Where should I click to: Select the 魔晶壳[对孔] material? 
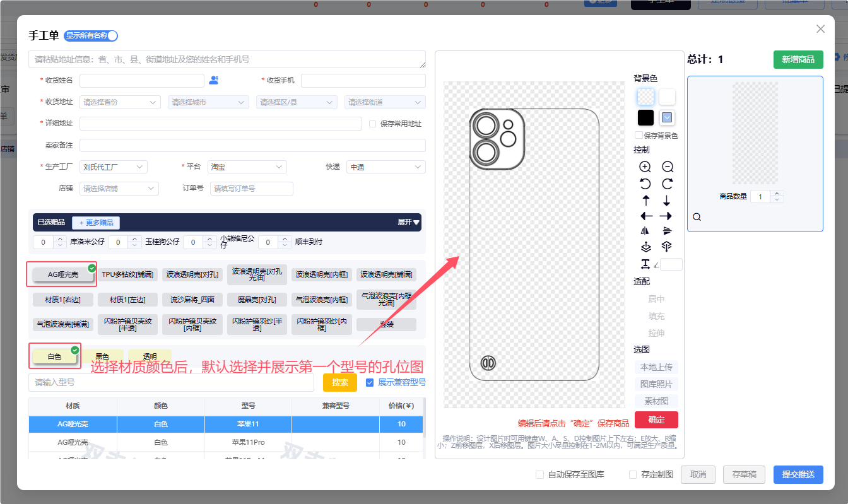click(257, 300)
